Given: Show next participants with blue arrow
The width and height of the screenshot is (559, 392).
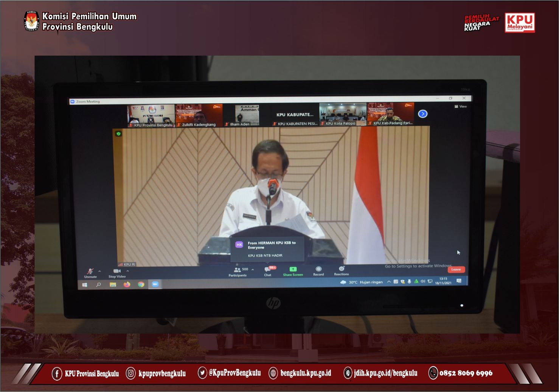Looking at the screenshot, I should point(422,114).
